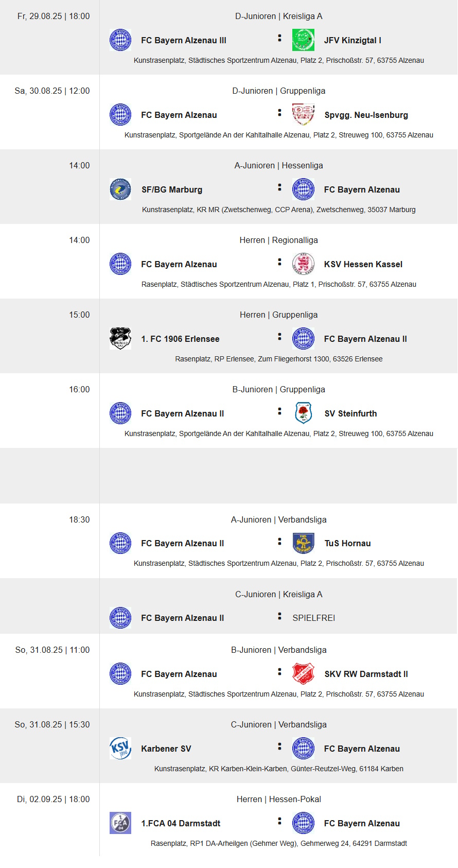Click the SV Steinfurth team name
The width and height of the screenshot is (458, 868).
(x=350, y=414)
